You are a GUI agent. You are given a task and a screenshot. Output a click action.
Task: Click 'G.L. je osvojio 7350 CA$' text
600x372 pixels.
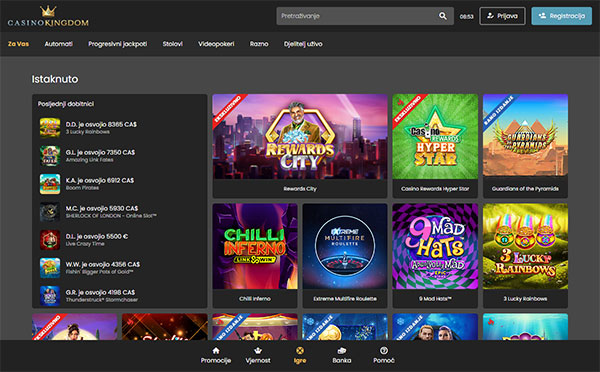click(x=100, y=152)
